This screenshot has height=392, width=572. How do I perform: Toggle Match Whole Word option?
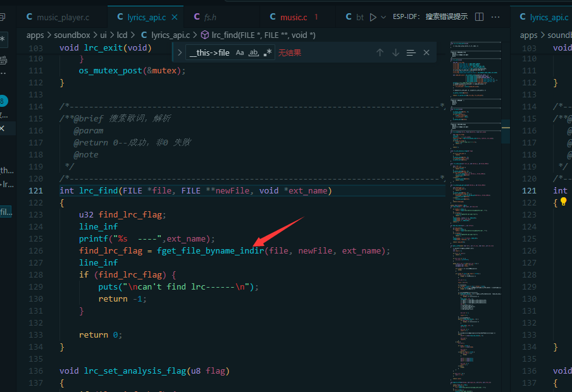254,52
